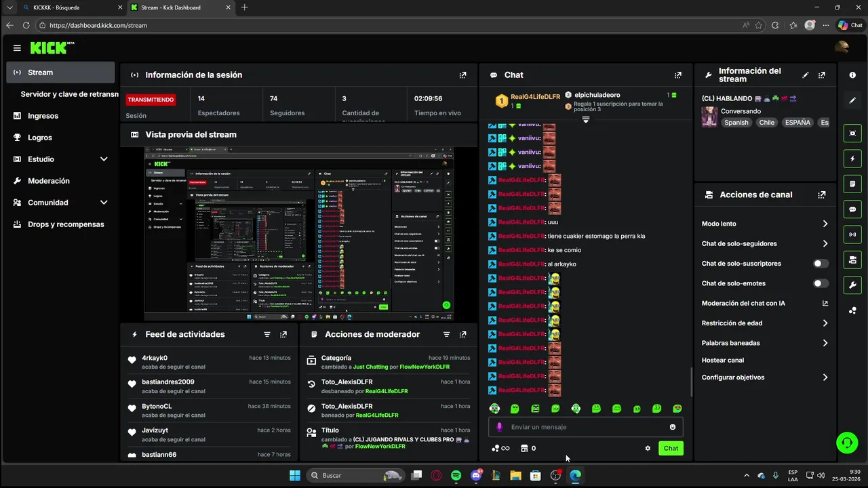Pop out the Feed de actividades panel

(283, 335)
